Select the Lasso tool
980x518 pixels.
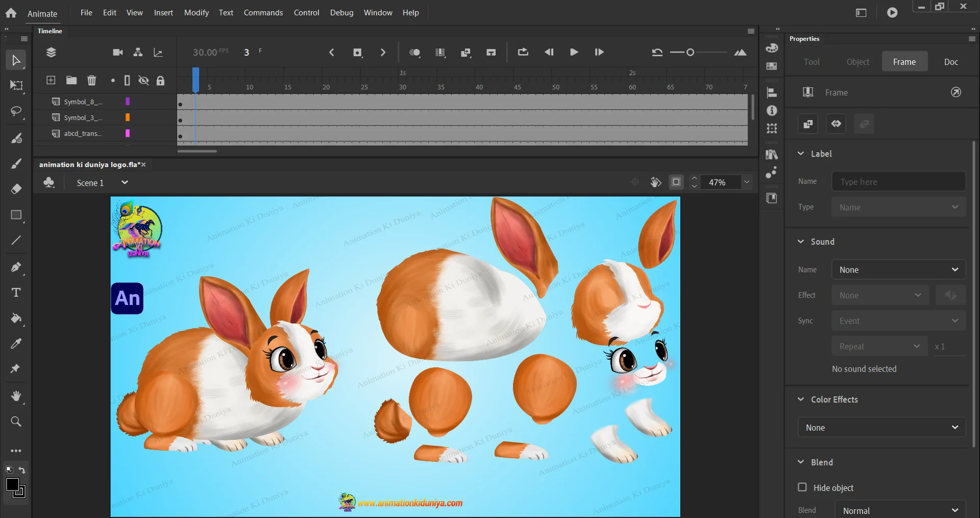tap(16, 111)
